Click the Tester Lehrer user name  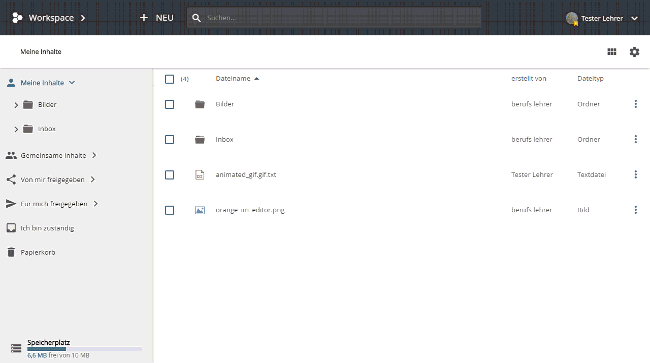click(602, 18)
